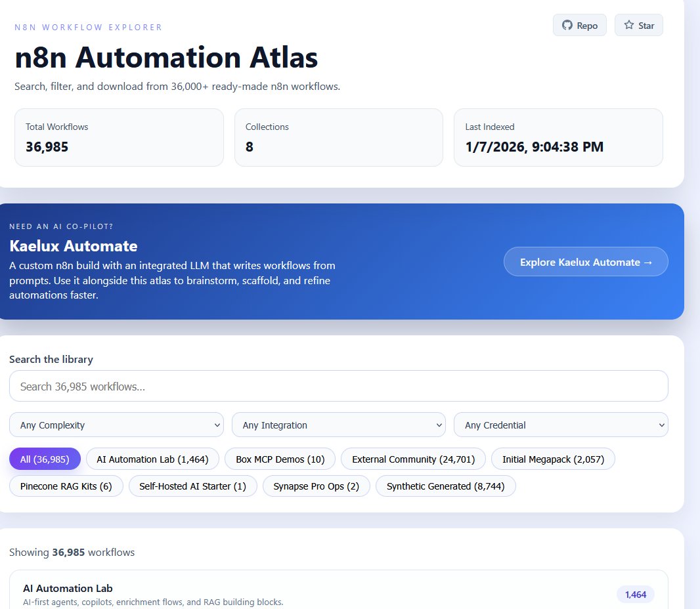Focus the Search 36,985 workflows field
The width and height of the screenshot is (700, 609).
(338, 387)
